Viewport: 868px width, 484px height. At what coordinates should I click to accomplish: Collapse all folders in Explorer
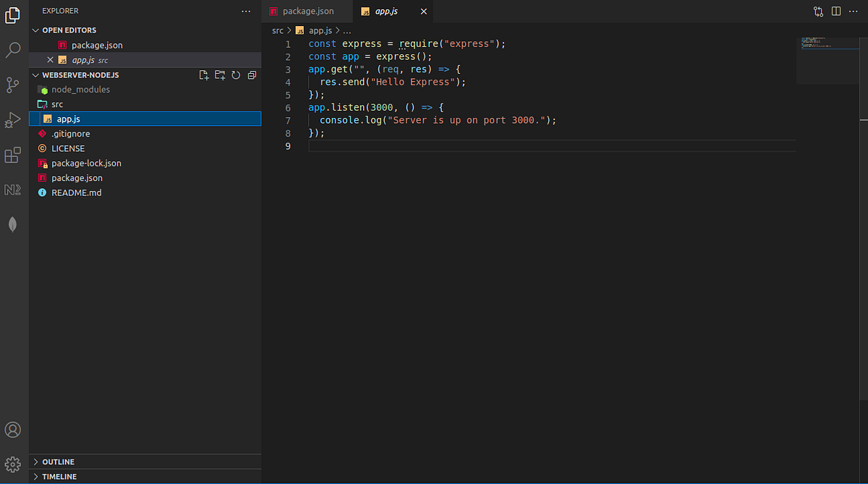click(251, 75)
